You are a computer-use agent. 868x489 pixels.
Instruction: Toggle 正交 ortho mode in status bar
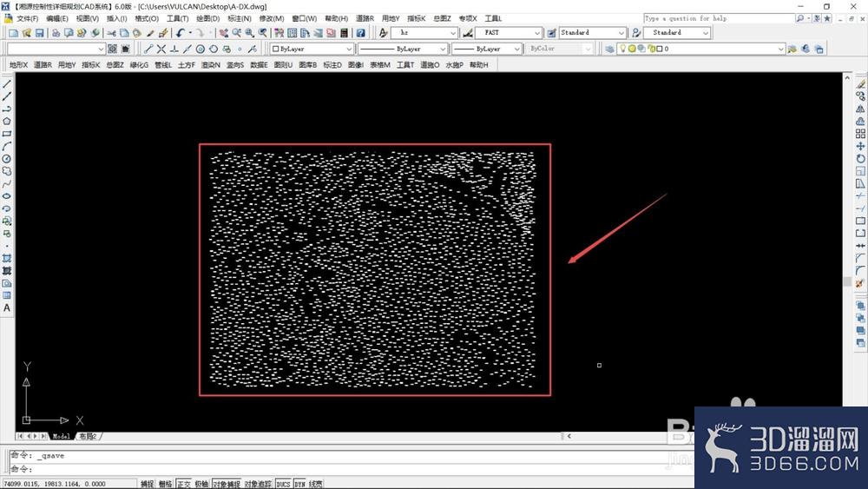[184, 484]
